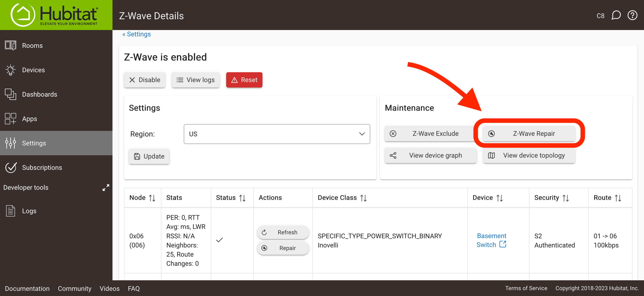Open the Community footer link
The height and width of the screenshot is (296, 644).
click(75, 288)
